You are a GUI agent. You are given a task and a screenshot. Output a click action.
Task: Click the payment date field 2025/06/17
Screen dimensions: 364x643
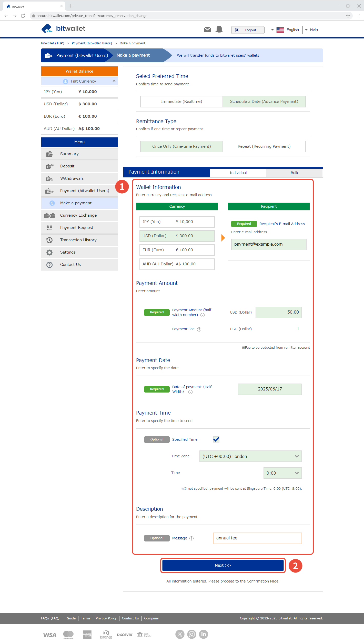click(x=270, y=389)
